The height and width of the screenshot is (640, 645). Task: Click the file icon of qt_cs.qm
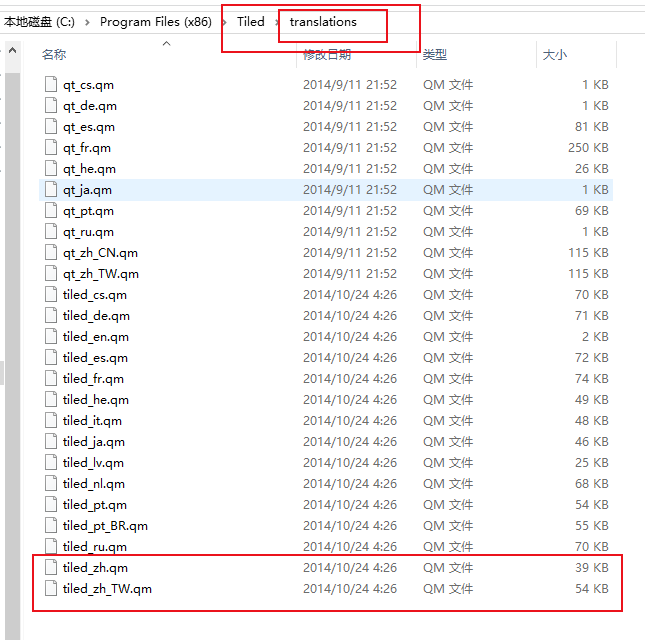pyautogui.click(x=51, y=84)
